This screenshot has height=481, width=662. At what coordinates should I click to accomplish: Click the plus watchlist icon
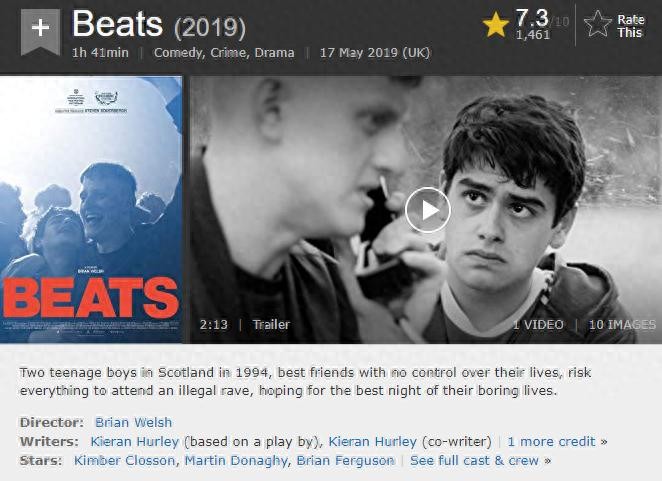pyautogui.click(x=40, y=28)
